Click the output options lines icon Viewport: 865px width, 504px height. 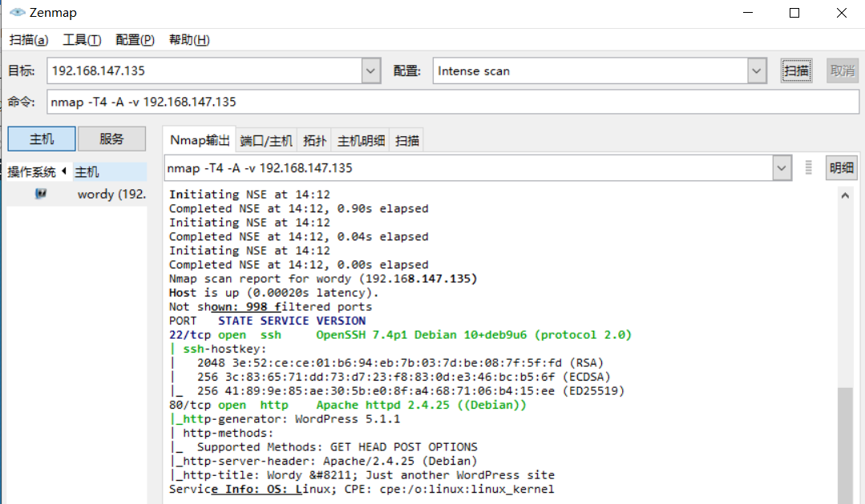808,167
